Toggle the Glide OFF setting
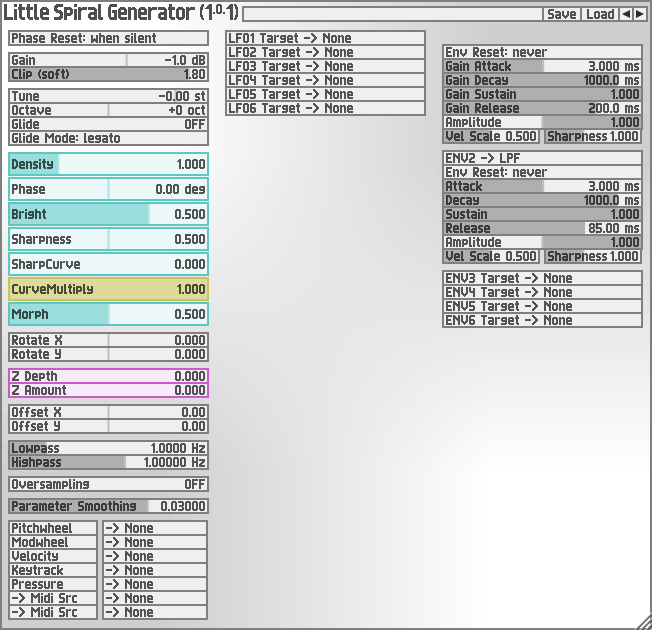 point(108,124)
